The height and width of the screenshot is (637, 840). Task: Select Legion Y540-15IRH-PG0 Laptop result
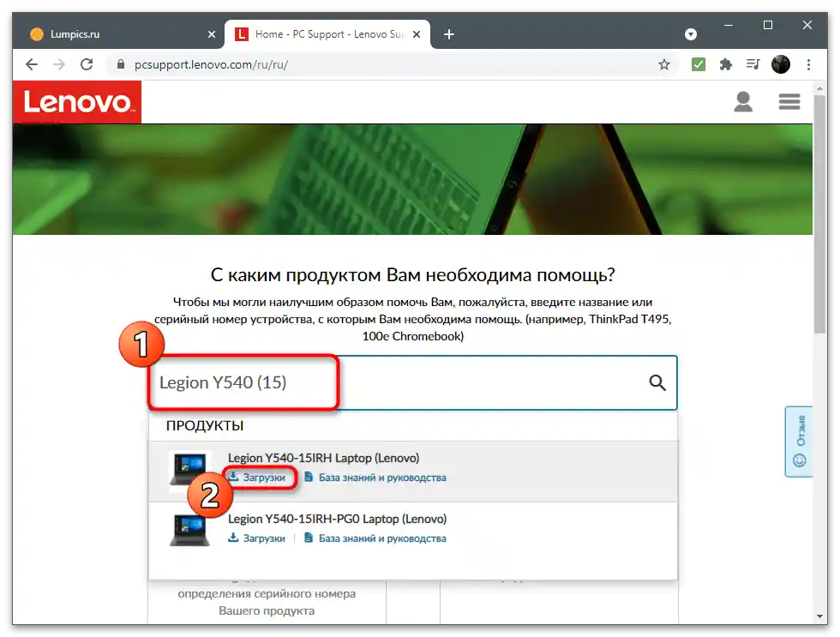click(337, 519)
